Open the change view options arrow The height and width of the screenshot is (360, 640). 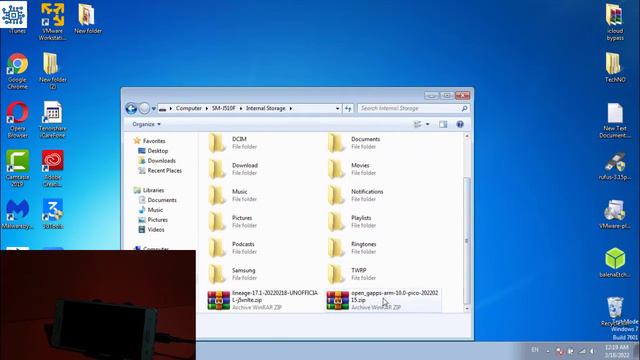[427, 124]
